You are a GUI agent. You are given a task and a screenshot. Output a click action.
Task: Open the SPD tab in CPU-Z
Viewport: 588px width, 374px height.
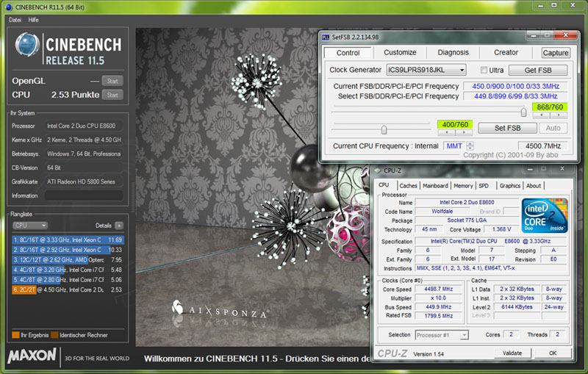[484, 185]
